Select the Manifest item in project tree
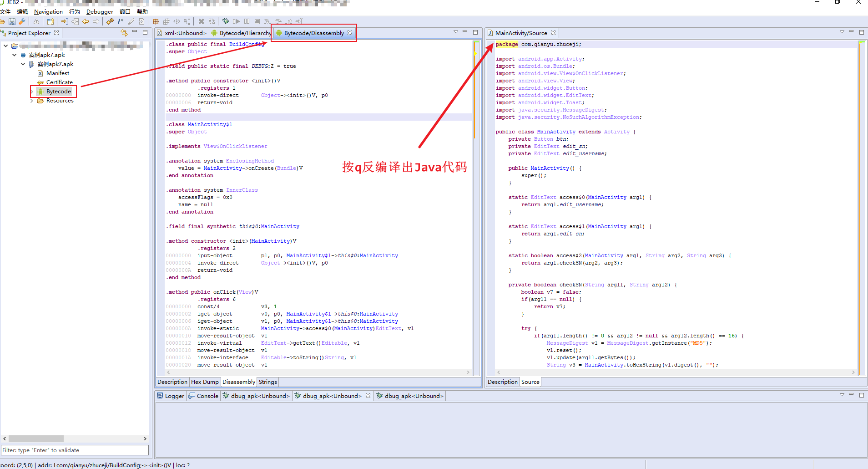Screen dimensions: 868x469 click(58, 73)
